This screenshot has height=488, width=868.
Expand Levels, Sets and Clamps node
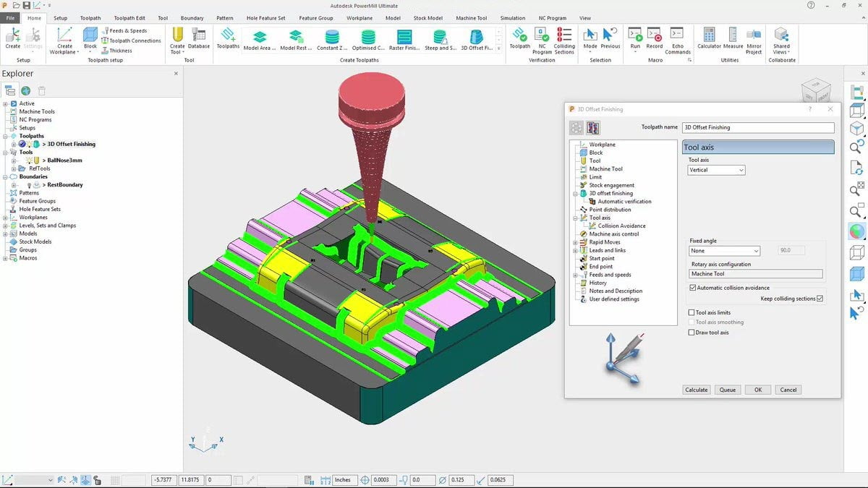pos(5,226)
